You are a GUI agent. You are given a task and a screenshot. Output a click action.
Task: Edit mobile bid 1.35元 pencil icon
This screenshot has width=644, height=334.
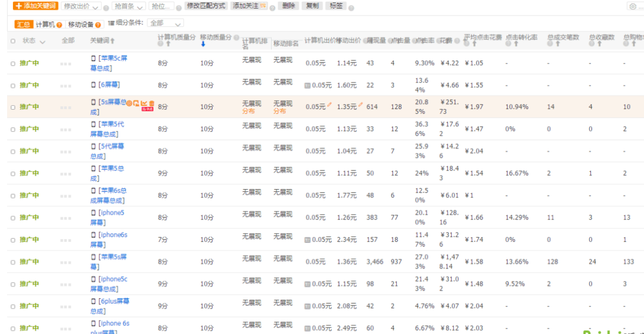[360, 105]
